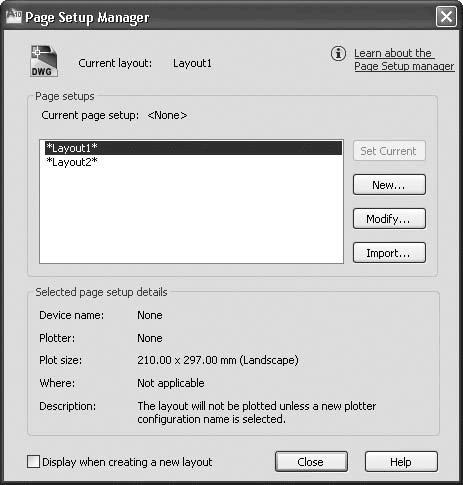
Task: Open Learn about the Page Setup manager link
Action: [x=404, y=60]
